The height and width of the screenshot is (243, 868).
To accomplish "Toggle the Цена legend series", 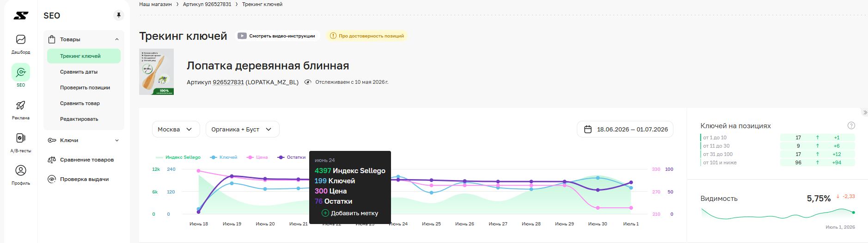I will tap(257, 157).
